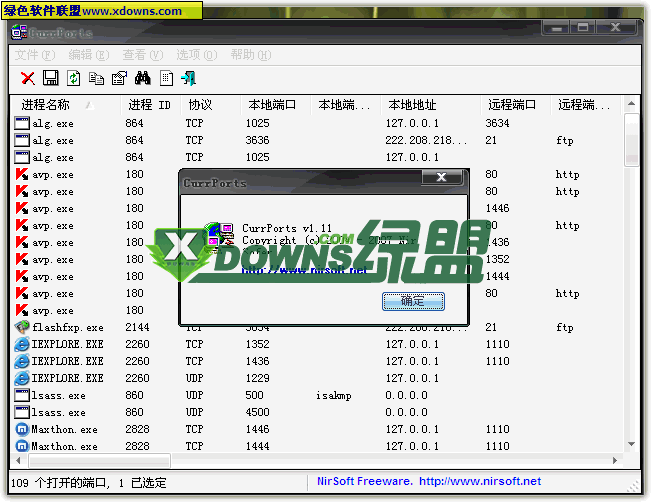This screenshot has height=502, width=651.
Task: Click local address 222.208.218... in alg.exe row
Action: (426, 140)
